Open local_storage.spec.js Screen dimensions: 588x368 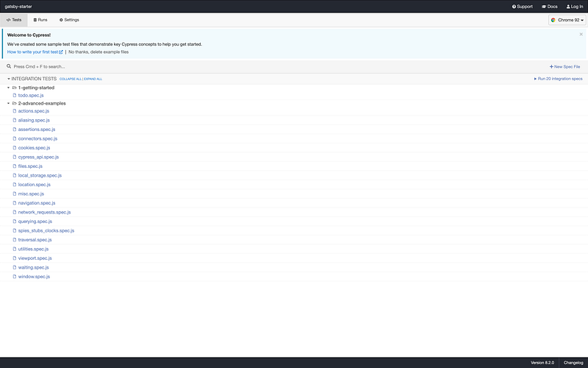[x=40, y=175]
